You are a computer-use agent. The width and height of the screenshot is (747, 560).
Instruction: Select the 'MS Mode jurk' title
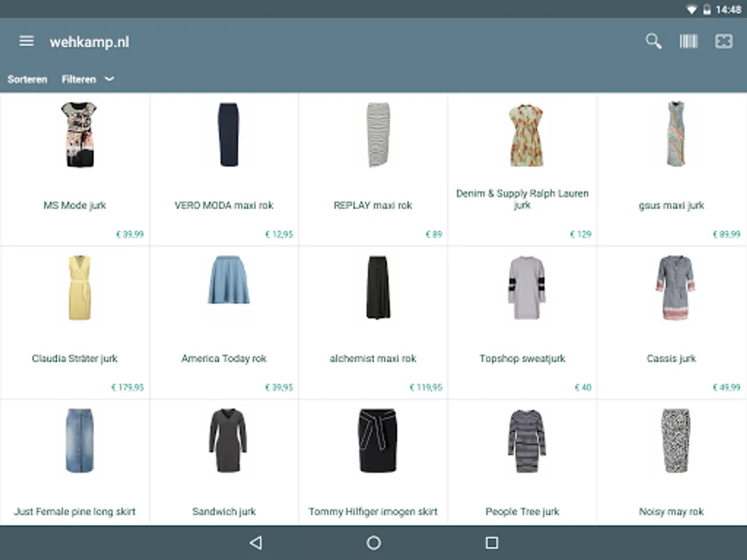coord(75,205)
